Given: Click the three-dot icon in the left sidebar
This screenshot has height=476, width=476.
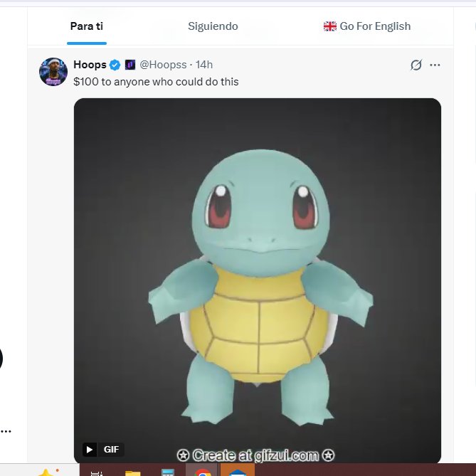Looking at the screenshot, I should [x=6, y=431].
